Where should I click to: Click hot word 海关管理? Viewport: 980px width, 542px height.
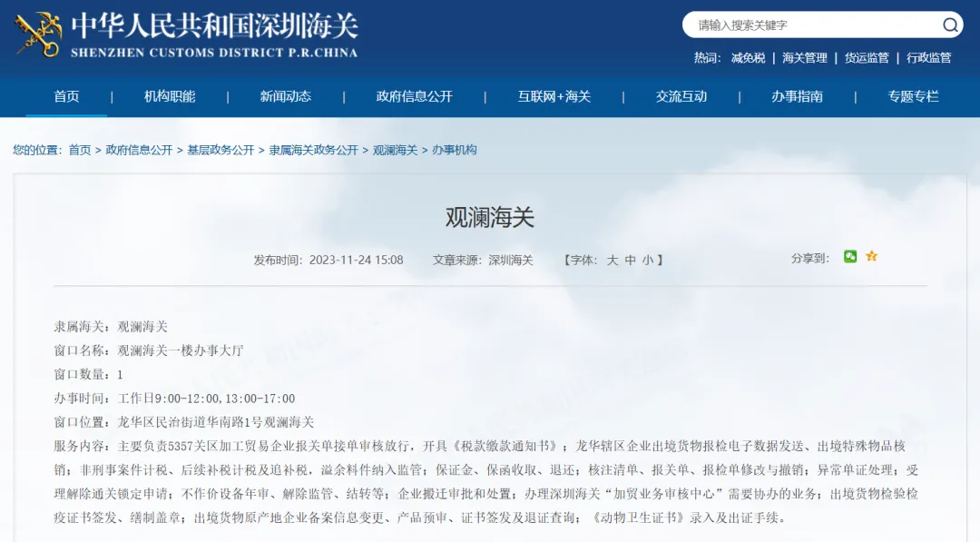pos(804,58)
